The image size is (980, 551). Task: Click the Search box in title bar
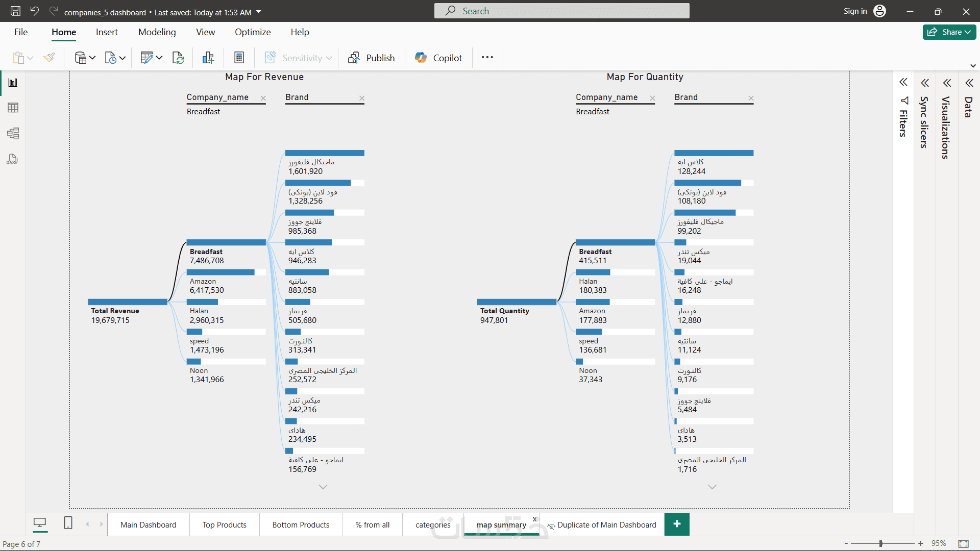(x=561, y=11)
